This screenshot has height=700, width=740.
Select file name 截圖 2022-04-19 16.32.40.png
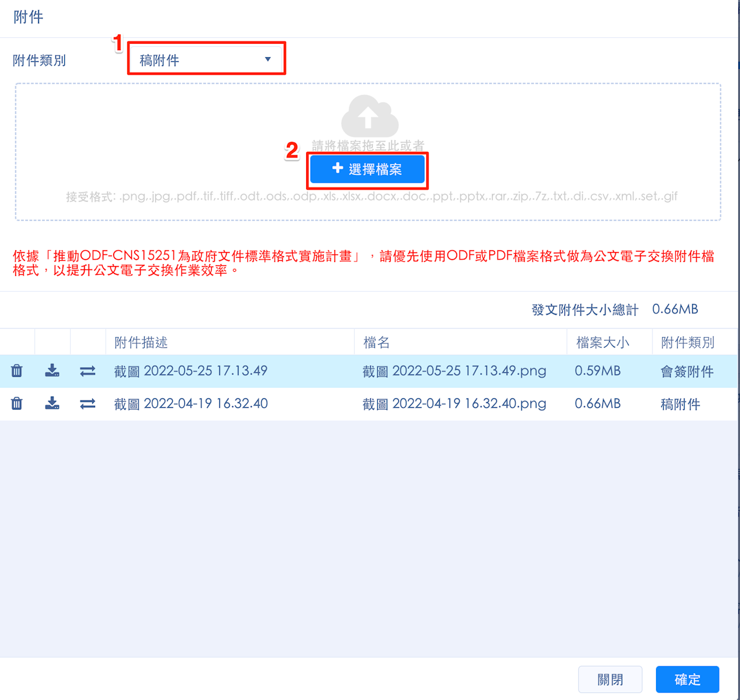454,404
